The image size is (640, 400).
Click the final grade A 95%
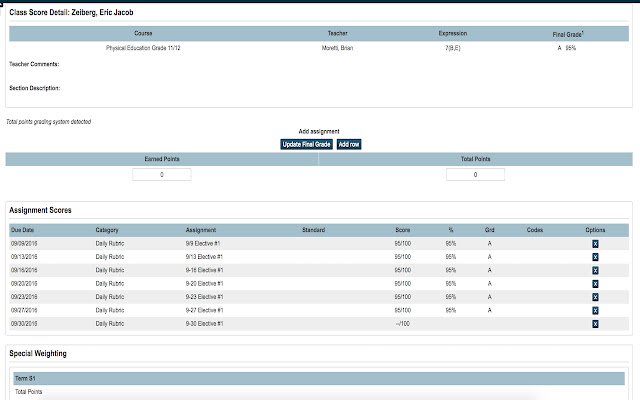[567, 48]
